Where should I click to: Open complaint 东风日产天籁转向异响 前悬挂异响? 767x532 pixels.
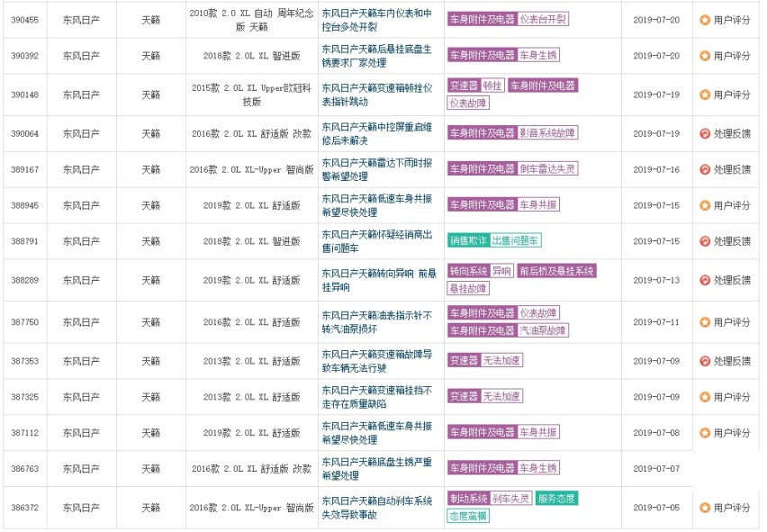tap(379, 280)
